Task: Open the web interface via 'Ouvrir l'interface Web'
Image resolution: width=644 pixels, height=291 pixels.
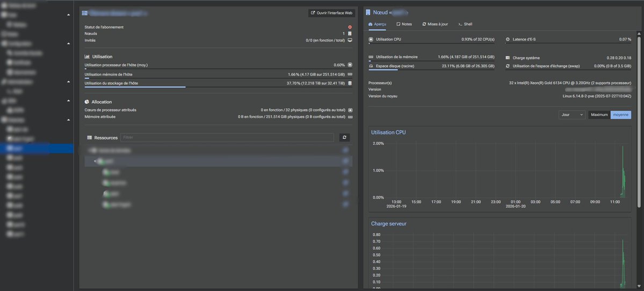Action: coord(331,13)
